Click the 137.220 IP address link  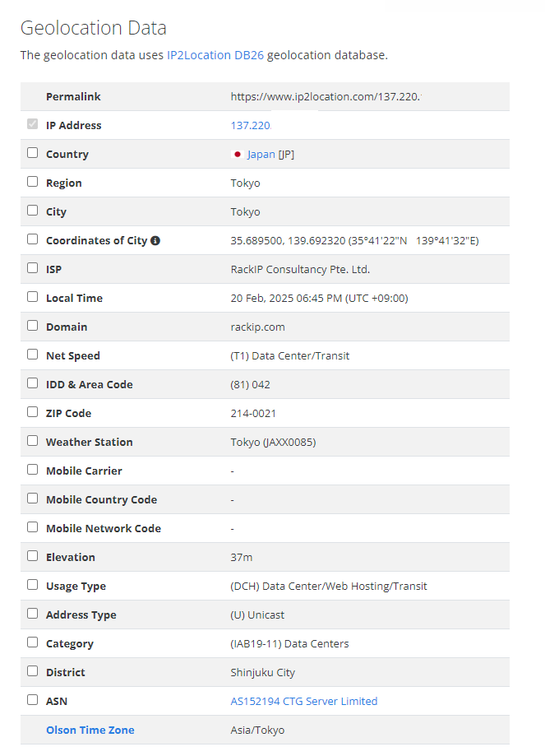point(251,125)
